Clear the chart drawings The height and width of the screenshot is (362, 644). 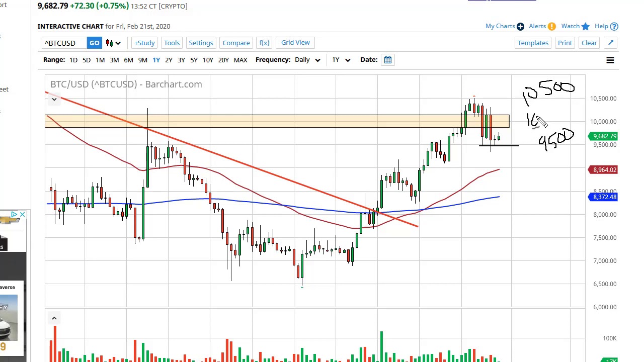[589, 43]
